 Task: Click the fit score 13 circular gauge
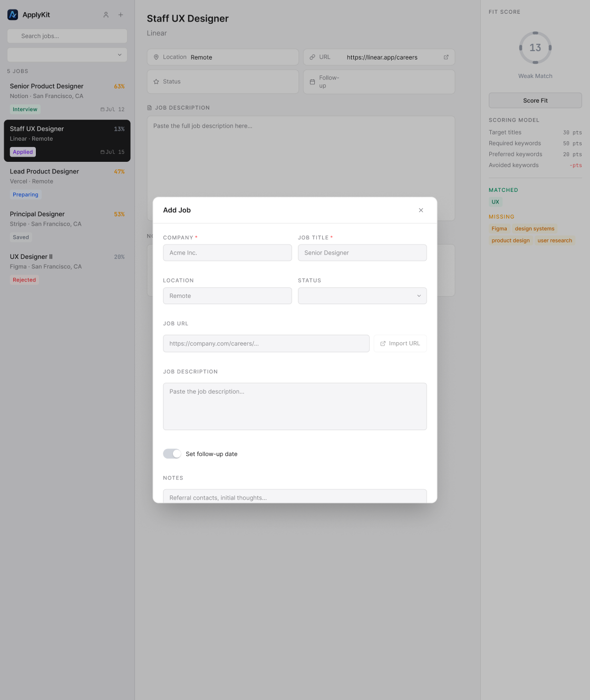tap(535, 47)
